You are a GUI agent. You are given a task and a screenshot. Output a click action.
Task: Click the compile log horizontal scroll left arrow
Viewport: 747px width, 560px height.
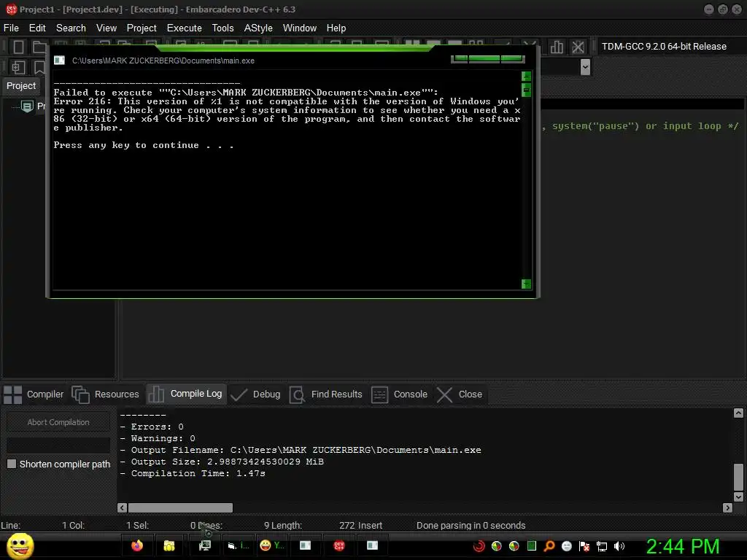point(123,507)
